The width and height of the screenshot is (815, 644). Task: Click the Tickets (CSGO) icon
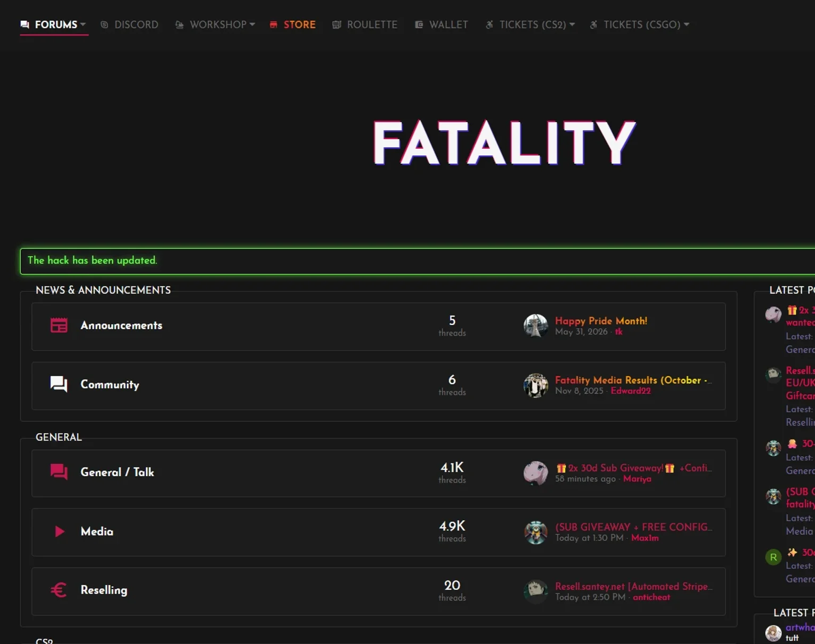click(593, 24)
